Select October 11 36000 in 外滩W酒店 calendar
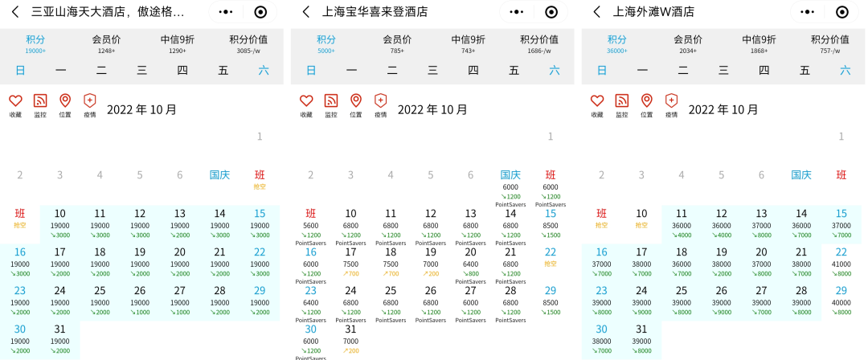 pyautogui.click(x=682, y=224)
